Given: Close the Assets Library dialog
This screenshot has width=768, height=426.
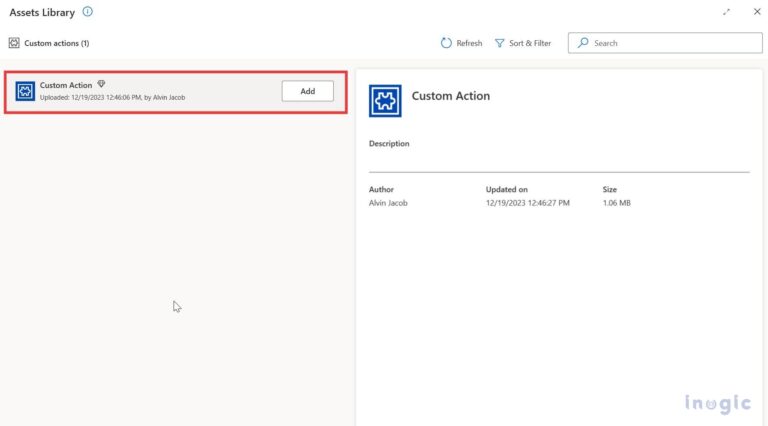Looking at the screenshot, I should (756, 12).
